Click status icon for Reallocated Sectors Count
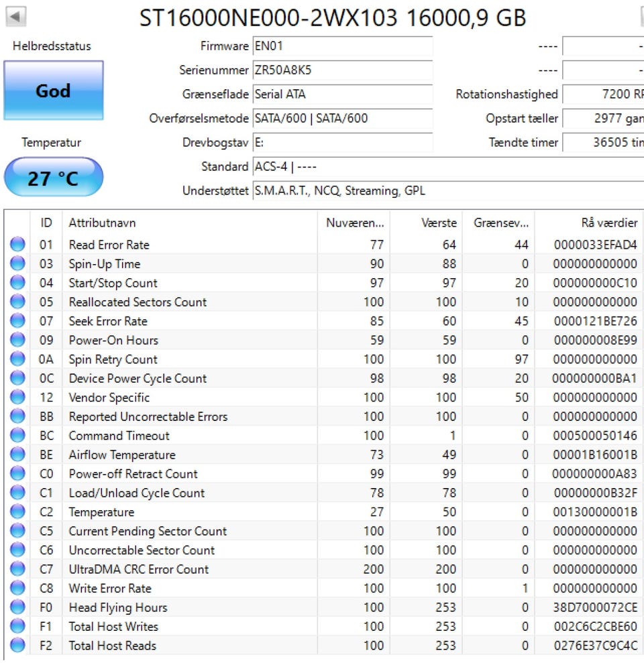 pyautogui.click(x=17, y=302)
